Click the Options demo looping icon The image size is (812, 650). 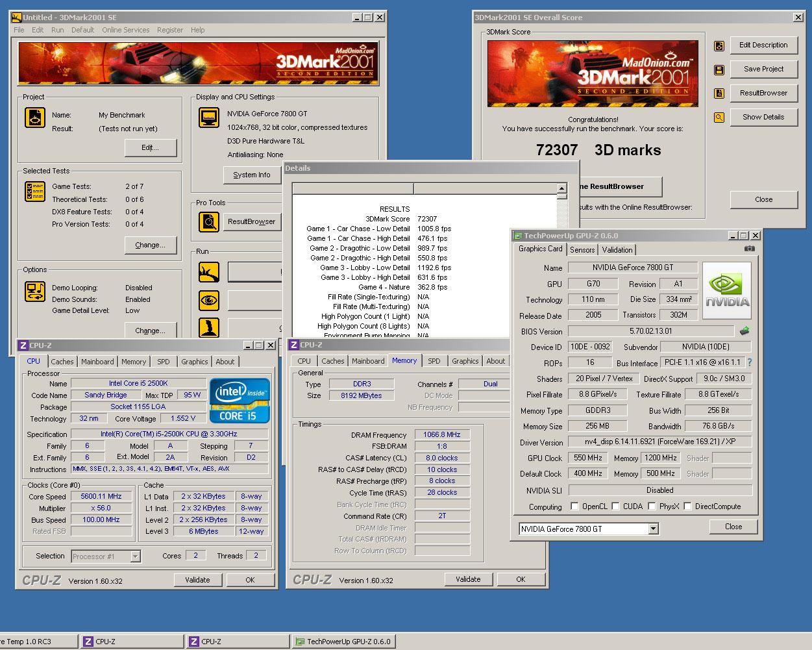click(x=35, y=291)
